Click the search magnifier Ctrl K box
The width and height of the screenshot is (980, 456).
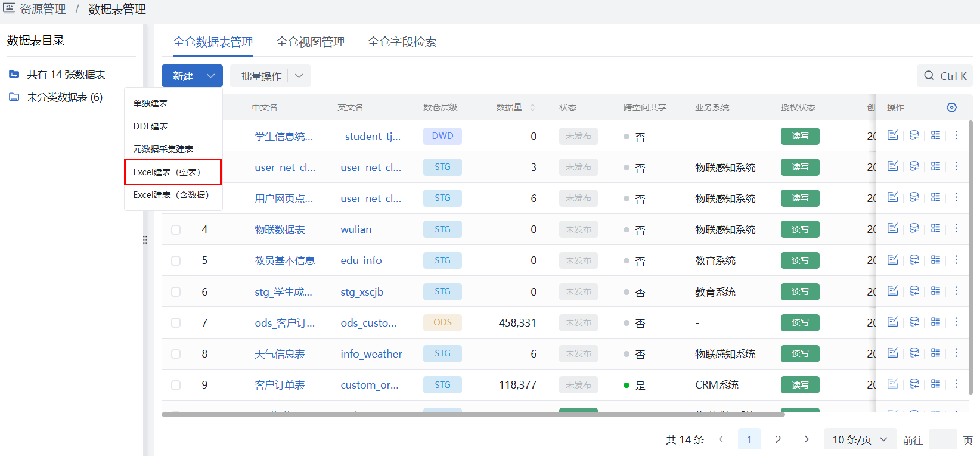(x=945, y=76)
